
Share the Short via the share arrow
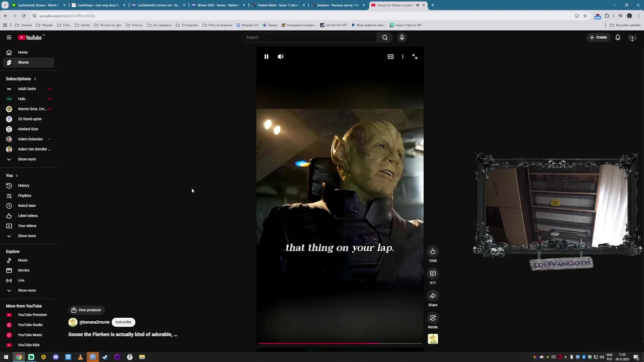[x=433, y=296]
